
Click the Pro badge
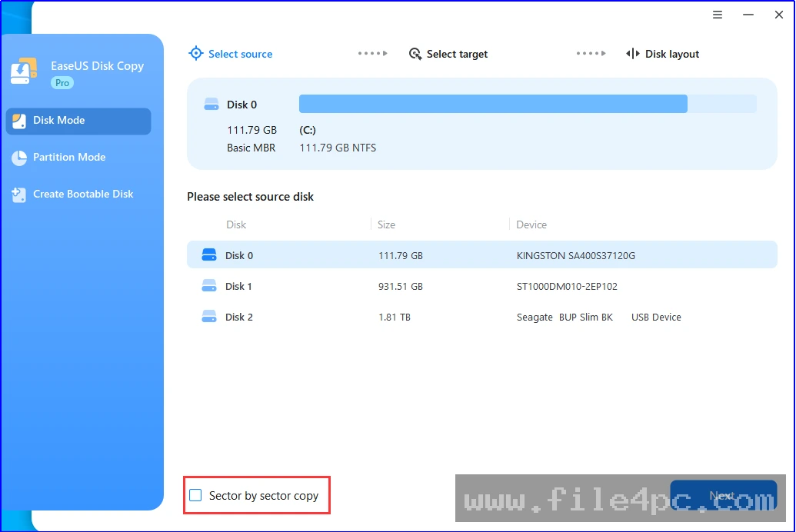[x=62, y=83]
